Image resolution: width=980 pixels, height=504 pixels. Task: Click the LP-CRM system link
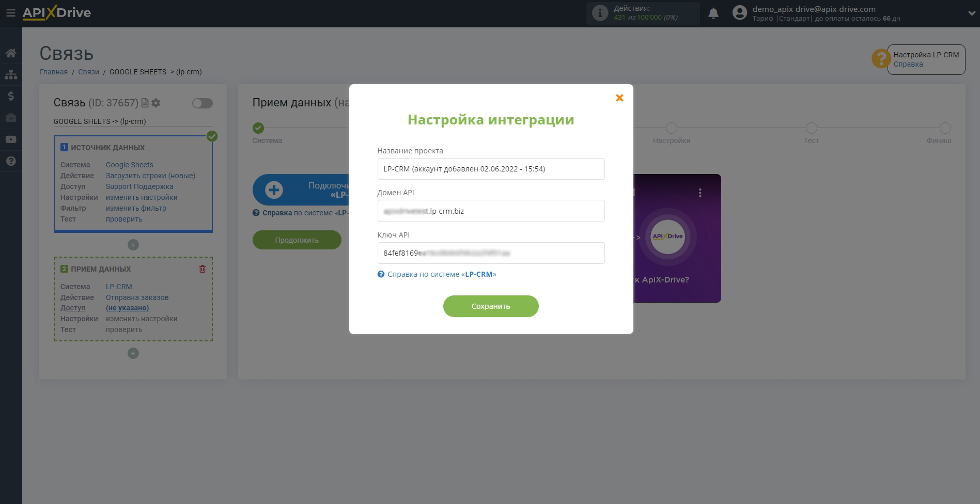(119, 287)
